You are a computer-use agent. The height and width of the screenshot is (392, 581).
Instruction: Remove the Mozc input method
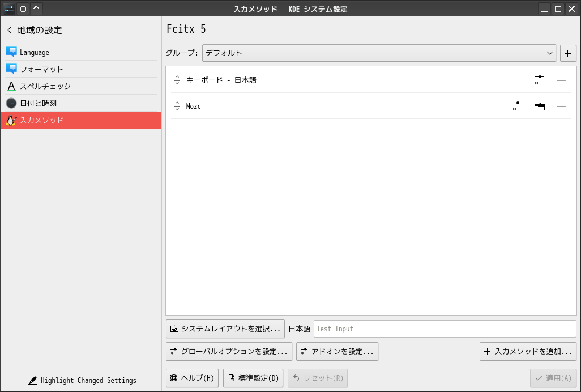click(561, 106)
